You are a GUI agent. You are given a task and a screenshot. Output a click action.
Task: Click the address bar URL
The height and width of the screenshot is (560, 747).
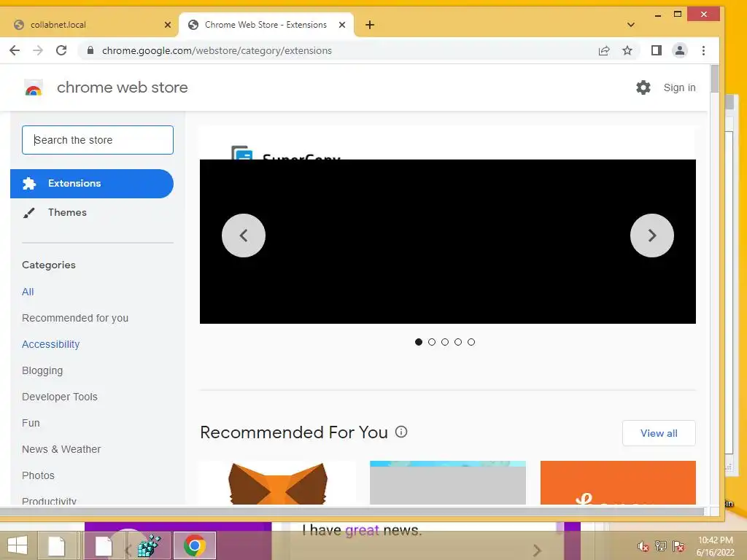coord(217,50)
